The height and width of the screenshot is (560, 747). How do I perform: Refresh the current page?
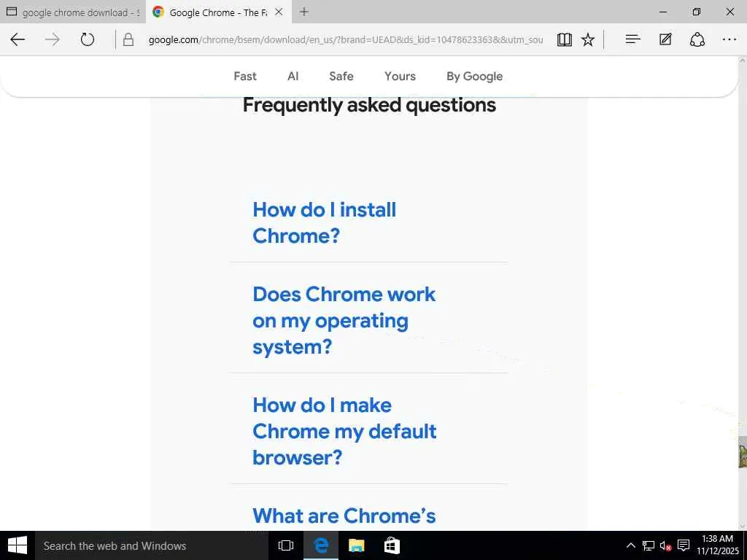coord(88,39)
